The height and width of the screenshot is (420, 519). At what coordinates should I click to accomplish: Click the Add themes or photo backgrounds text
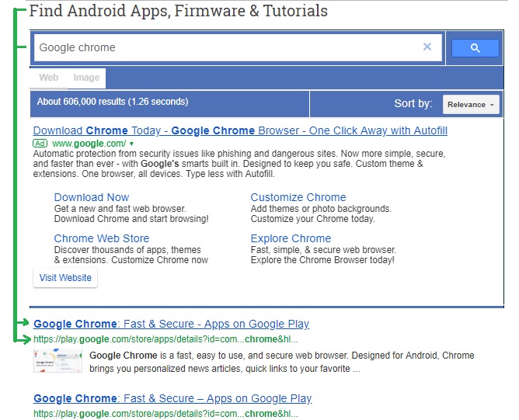(321, 209)
